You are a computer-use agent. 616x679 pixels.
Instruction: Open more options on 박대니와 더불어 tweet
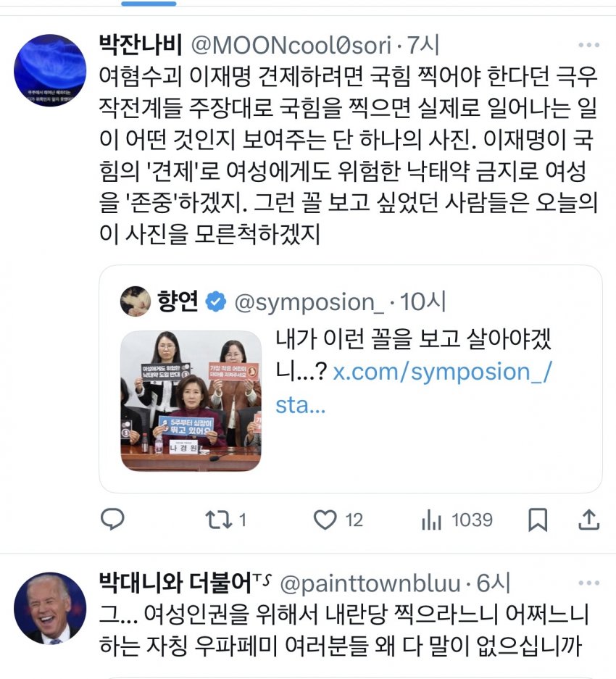tap(588, 583)
